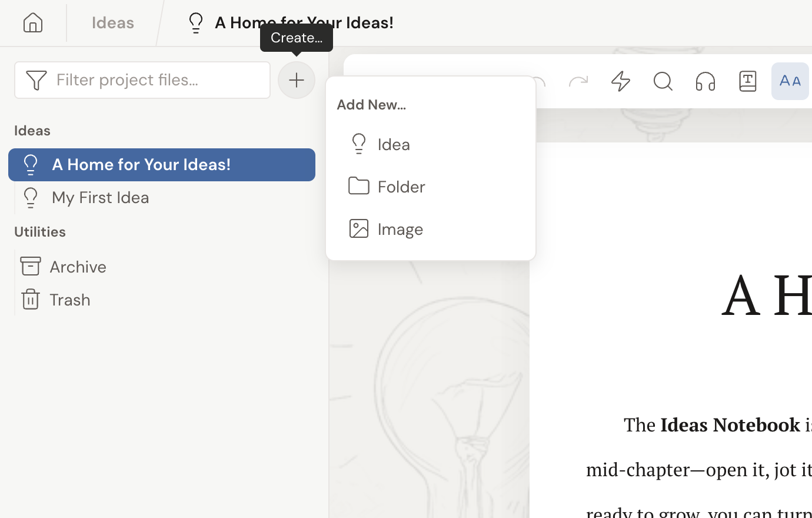Toggle the AA text formatting button
The height and width of the screenshot is (518, 812).
pyautogui.click(x=790, y=81)
